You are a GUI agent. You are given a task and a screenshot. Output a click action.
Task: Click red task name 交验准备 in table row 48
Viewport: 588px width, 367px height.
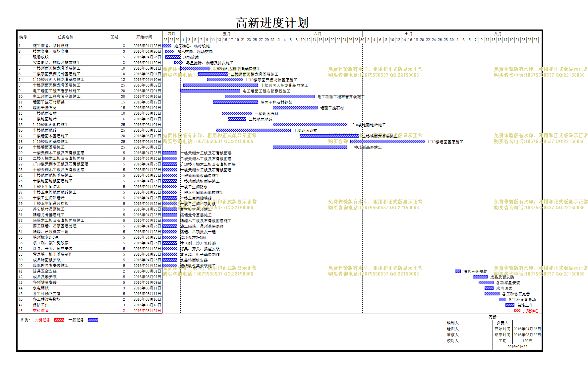click(41, 311)
